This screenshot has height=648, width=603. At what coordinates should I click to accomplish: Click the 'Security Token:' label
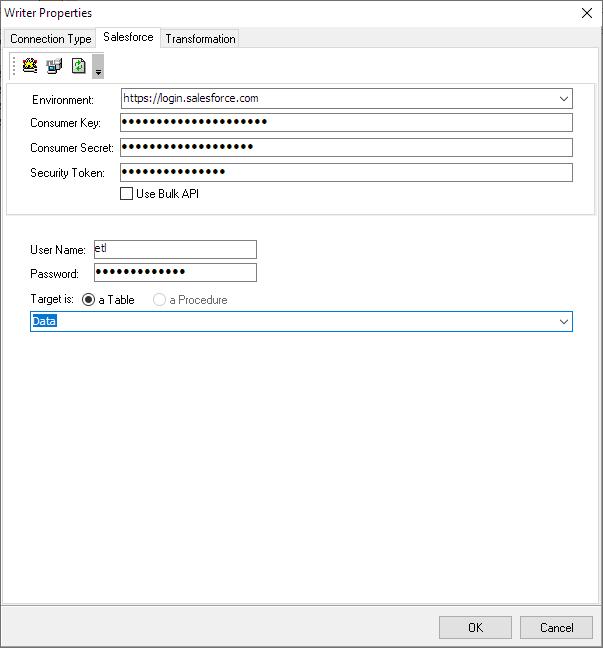tap(67, 173)
